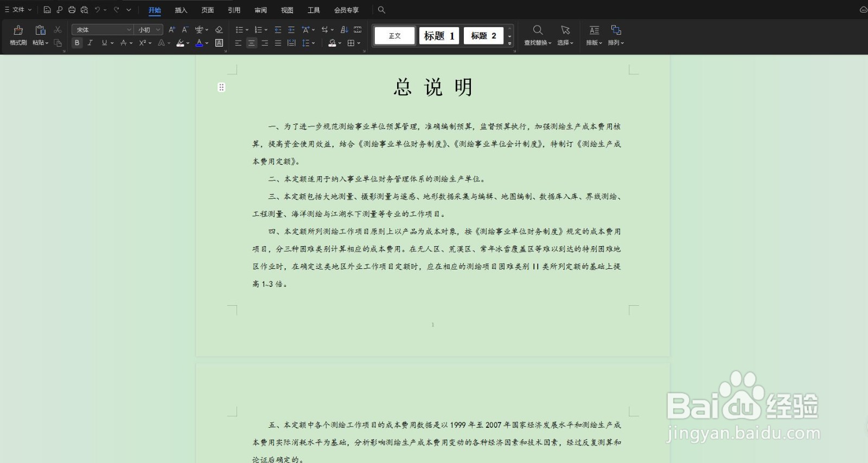Open the 工具 tab

click(x=314, y=10)
